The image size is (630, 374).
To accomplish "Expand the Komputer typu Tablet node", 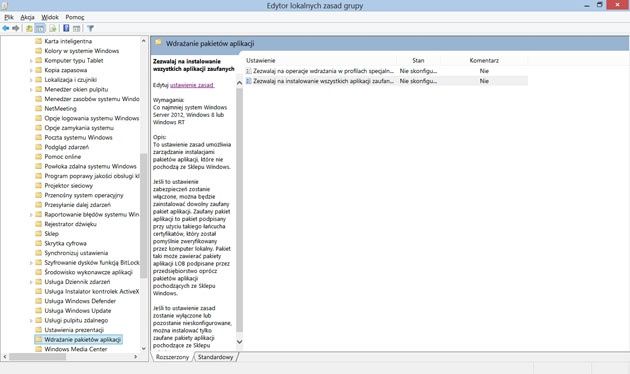I will click(x=31, y=61).
